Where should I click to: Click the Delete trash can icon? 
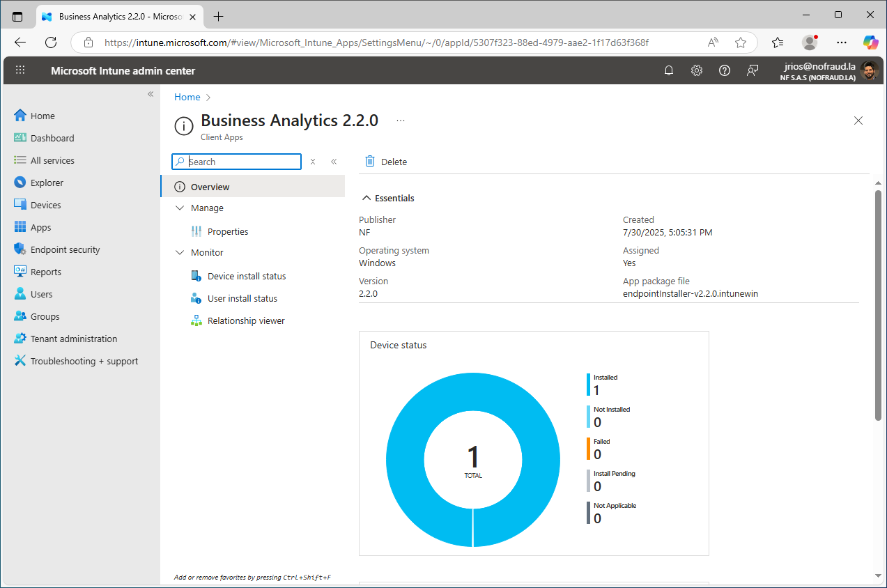click(370, 161)
